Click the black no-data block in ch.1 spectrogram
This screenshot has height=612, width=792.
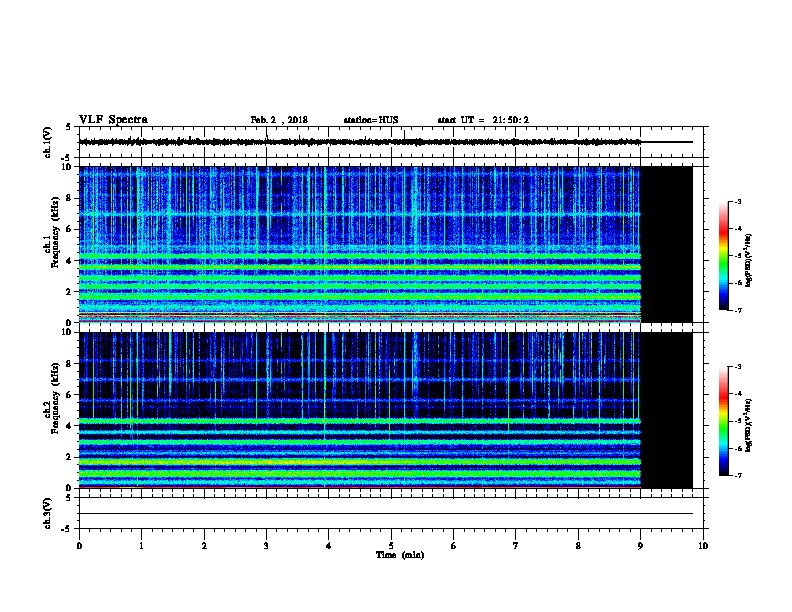667,244
